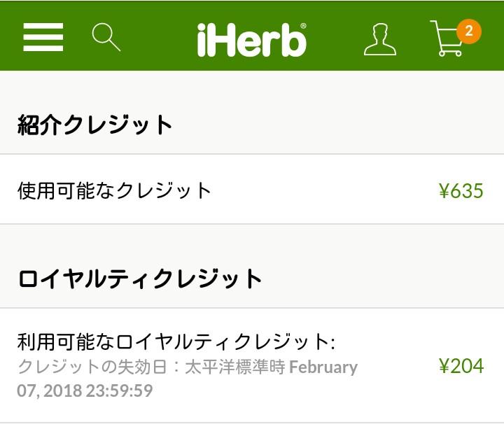Click the ¥204 loyalty credit amount
The image size is (504, 436).
pos(461,366)
